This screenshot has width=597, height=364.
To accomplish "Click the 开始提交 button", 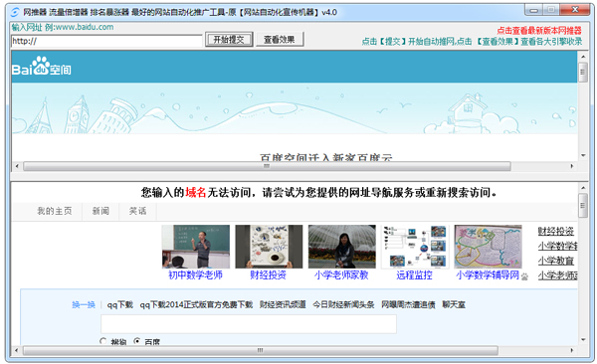I will pos(229,39).
